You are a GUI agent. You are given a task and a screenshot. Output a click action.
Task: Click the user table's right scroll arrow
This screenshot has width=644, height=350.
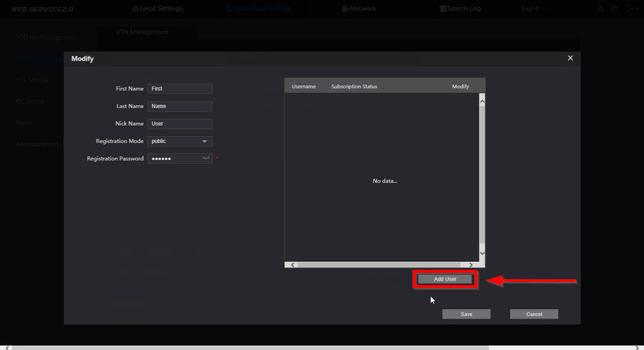471,265
